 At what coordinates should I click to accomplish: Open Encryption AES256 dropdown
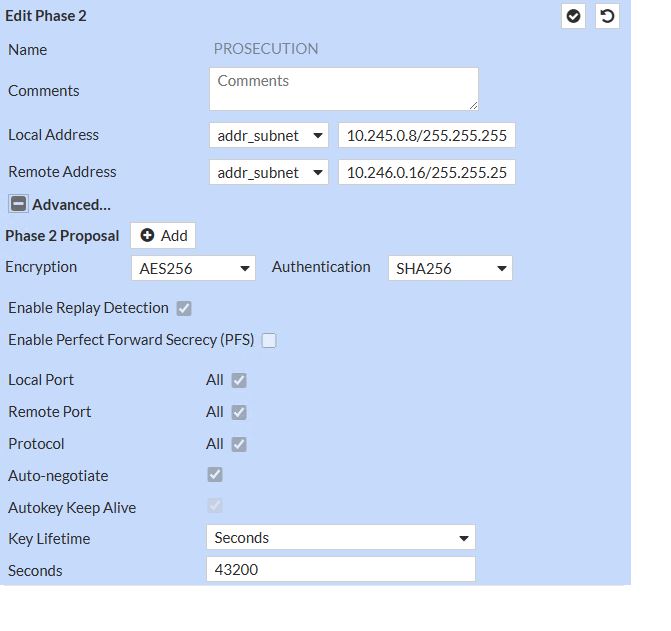coord(193,268)
